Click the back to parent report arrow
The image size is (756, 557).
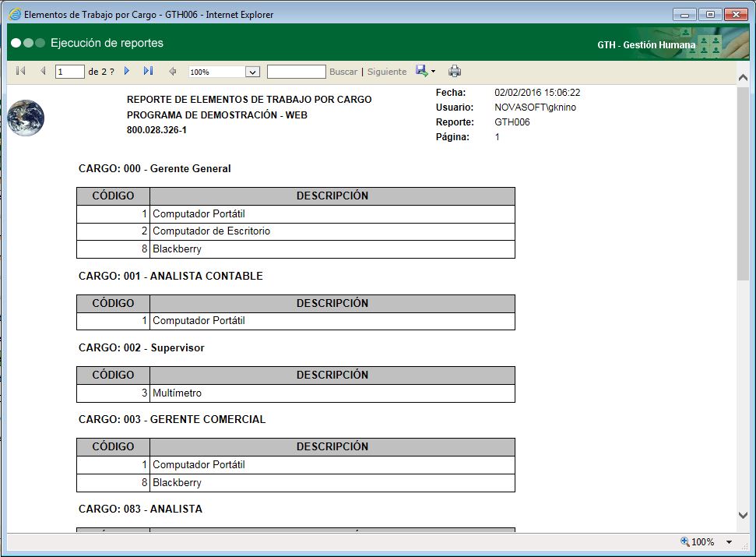[x=172, y=71]
